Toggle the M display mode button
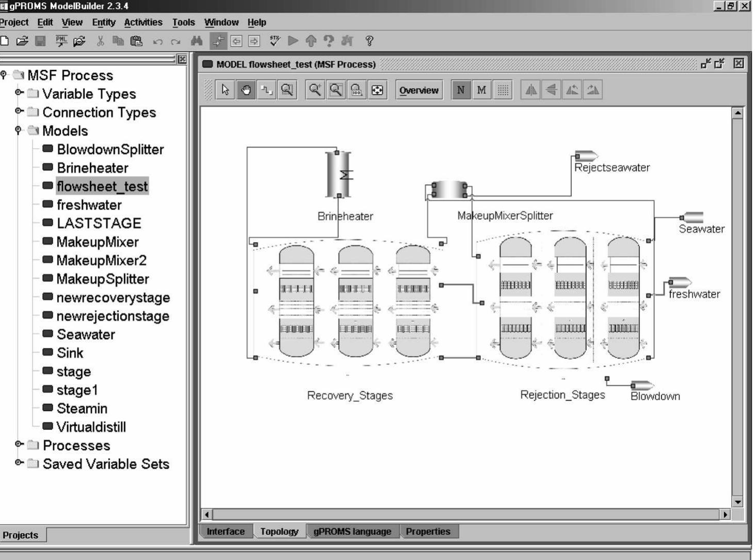The image size is (755, 560). (x=481, y=90)
